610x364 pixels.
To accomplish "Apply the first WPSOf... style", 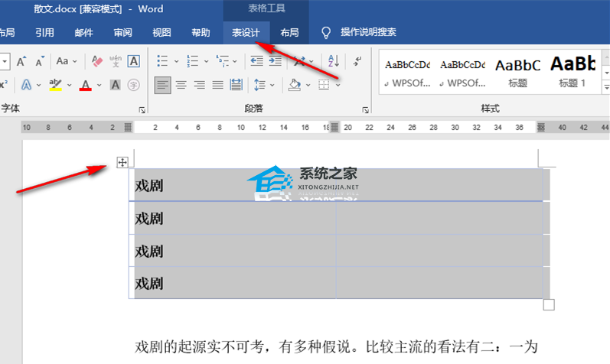I will tap(407, 73).
